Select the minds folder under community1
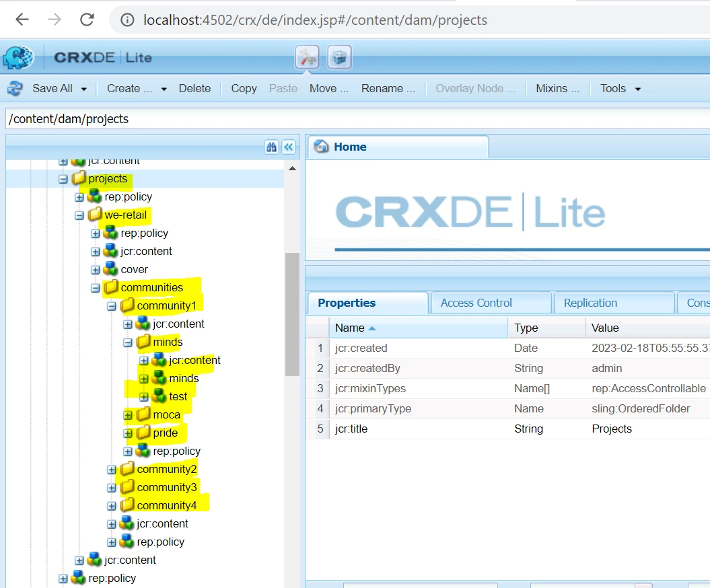Screen dimensions: 710x588 click(168, 342)
